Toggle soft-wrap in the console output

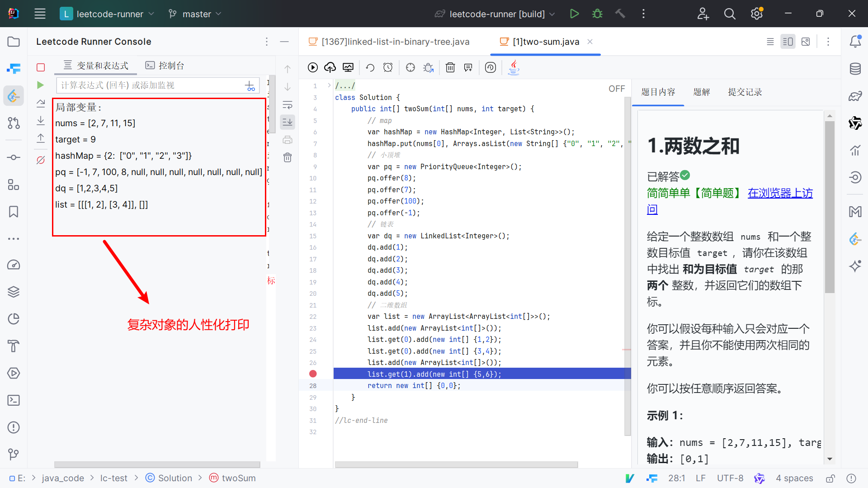click(288, 105)
